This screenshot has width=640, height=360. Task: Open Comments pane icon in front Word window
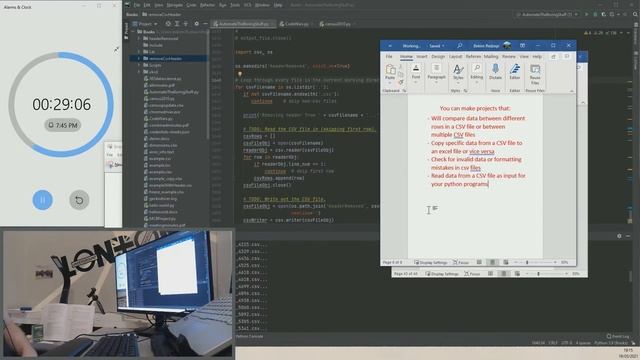pos(567,56)
